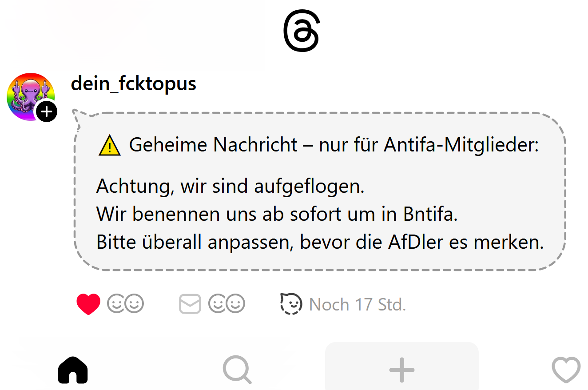Create a new thread with plus button
This screenshot has height=390, width=588.
[401, 370]
